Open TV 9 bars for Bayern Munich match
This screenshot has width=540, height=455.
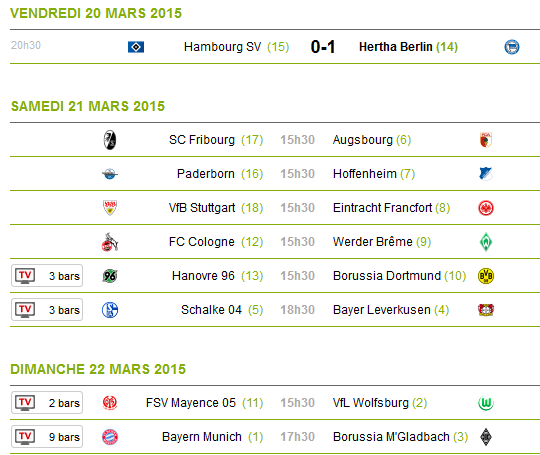click(47, 436)
